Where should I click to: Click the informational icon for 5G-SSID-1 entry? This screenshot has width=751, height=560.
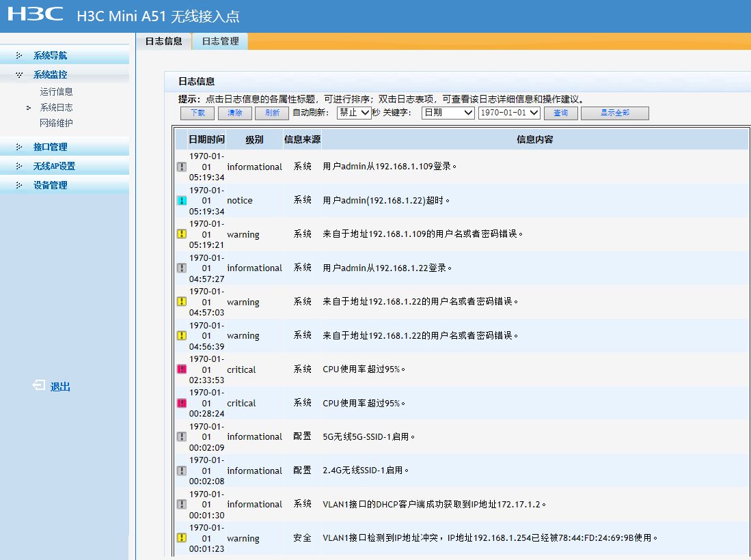coord(182,436)
